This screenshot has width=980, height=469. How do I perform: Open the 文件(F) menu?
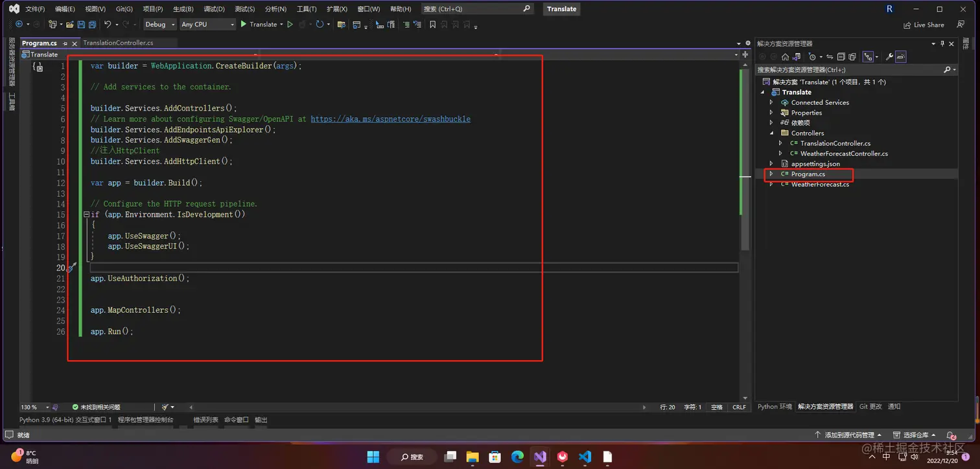(x=35, y=9)
